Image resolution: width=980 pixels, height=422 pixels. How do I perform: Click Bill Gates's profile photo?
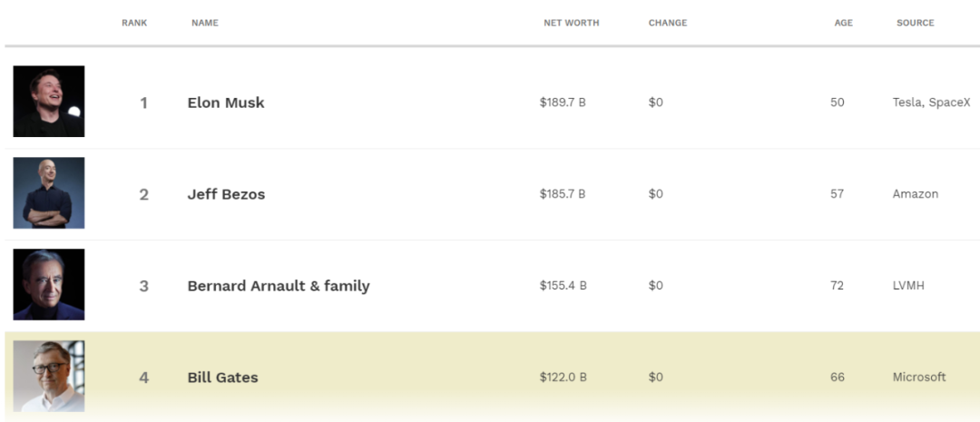pyautogui.click(x=49, y=376)
